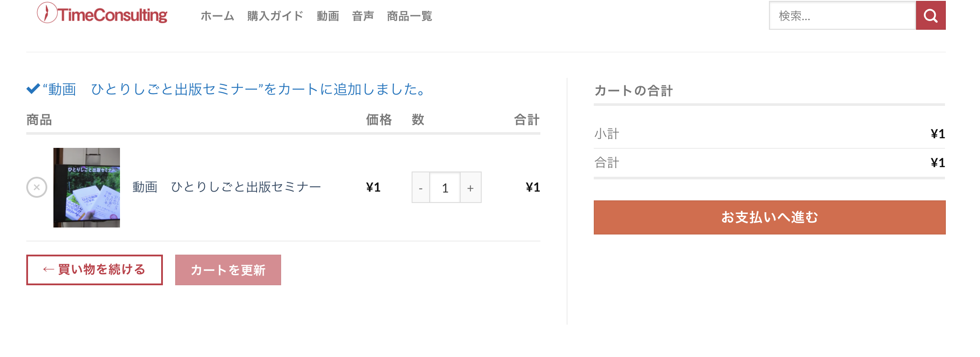The width and height of the screenshot is (980, 357).
Task: Open the ひとりしごと出版セミナー product link
Action: [227, 187]
